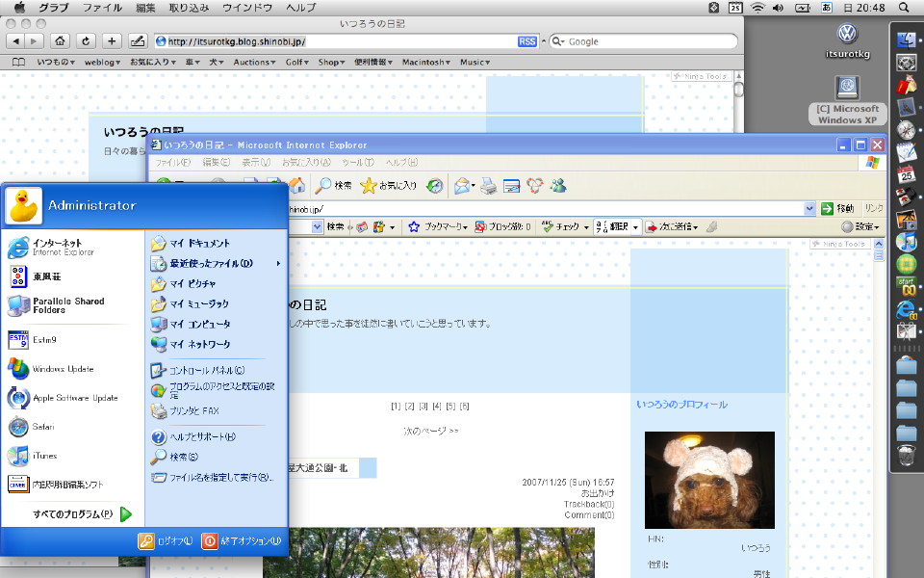This screenshot has width=924, height=578.
Task: Open マイ コンピュータ in Start menu
Action: click(216, 324)
